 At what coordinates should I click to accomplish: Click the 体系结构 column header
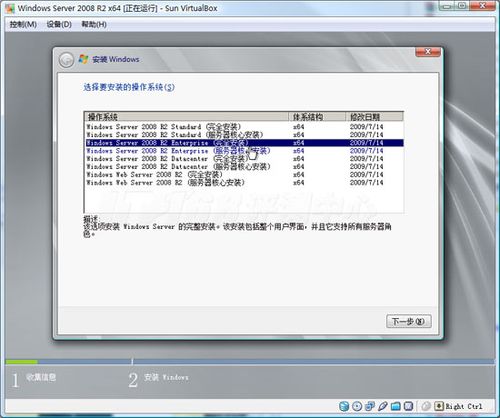point(317,117)
